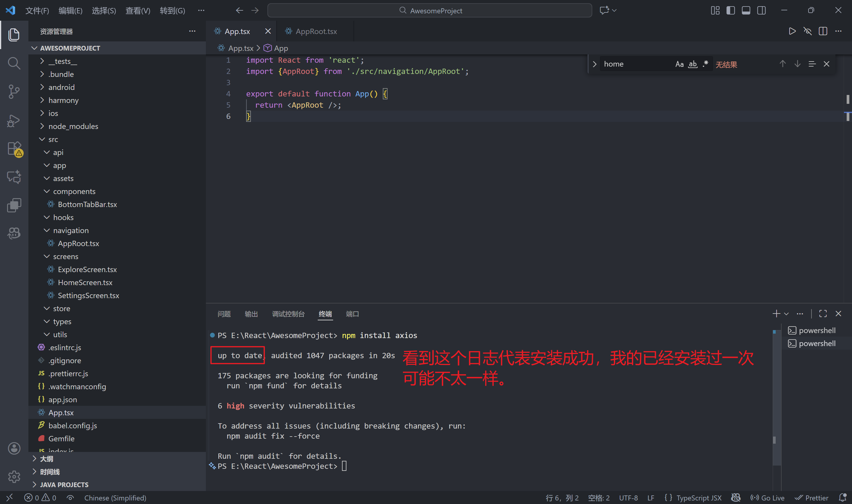Toggle regular expression search option

(705, 64)
